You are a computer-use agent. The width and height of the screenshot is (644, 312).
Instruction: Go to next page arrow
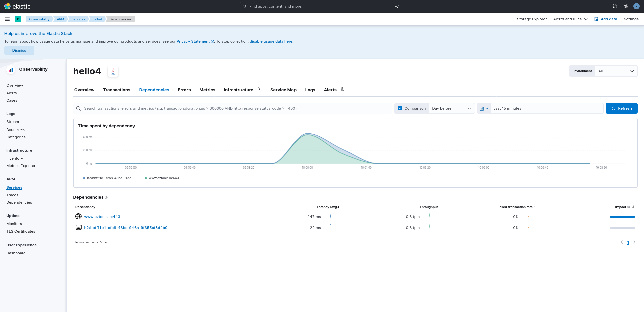(634, 242)
